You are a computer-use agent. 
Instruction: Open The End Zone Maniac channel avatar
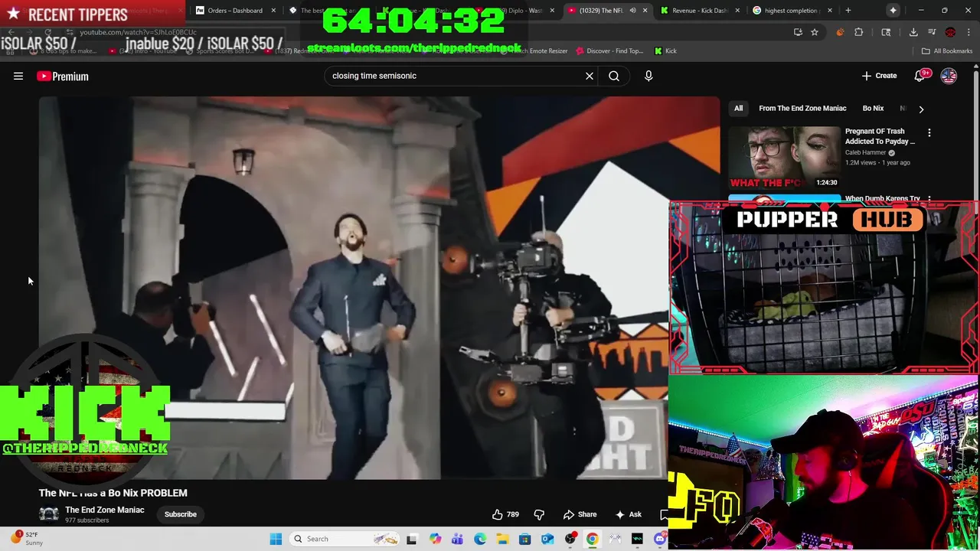pyautogui.click(x=49, y=514)
